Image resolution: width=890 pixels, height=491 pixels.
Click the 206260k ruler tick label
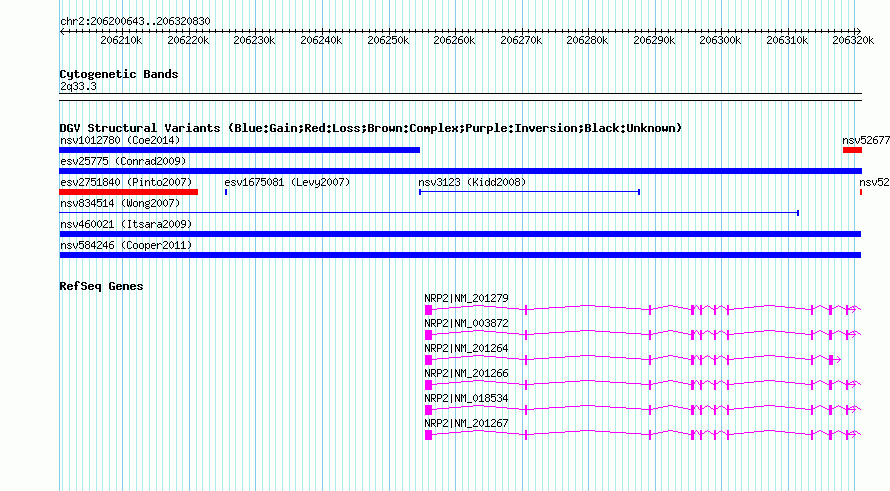coord(454,40)
